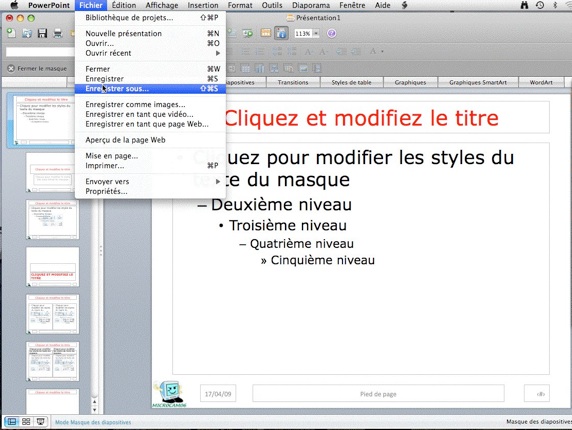Screen dimensions: 572x430
Task: Click the binoculars menu bar icon
Action: [x=524, y=5]
